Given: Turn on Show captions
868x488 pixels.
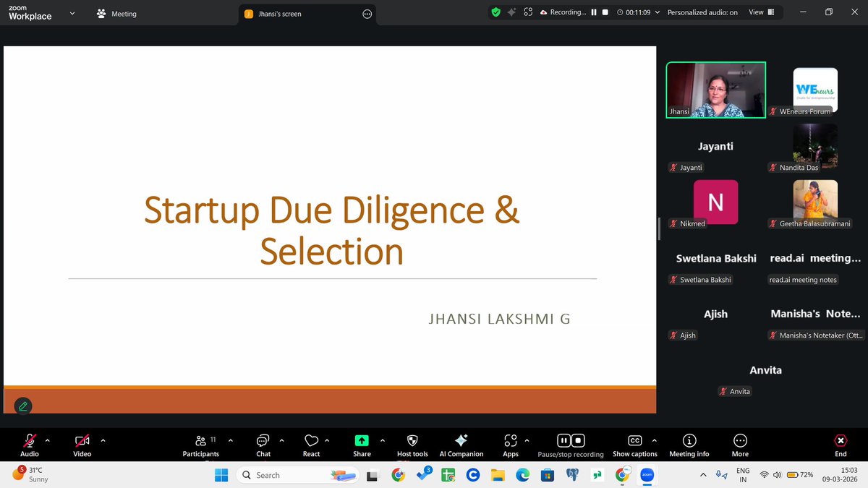Looking at the screenshot, I should coord(634,445).
